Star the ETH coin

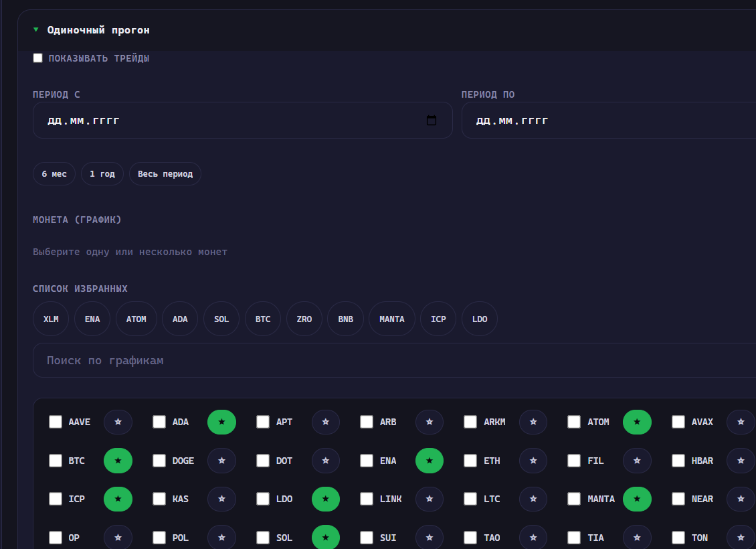533,460
